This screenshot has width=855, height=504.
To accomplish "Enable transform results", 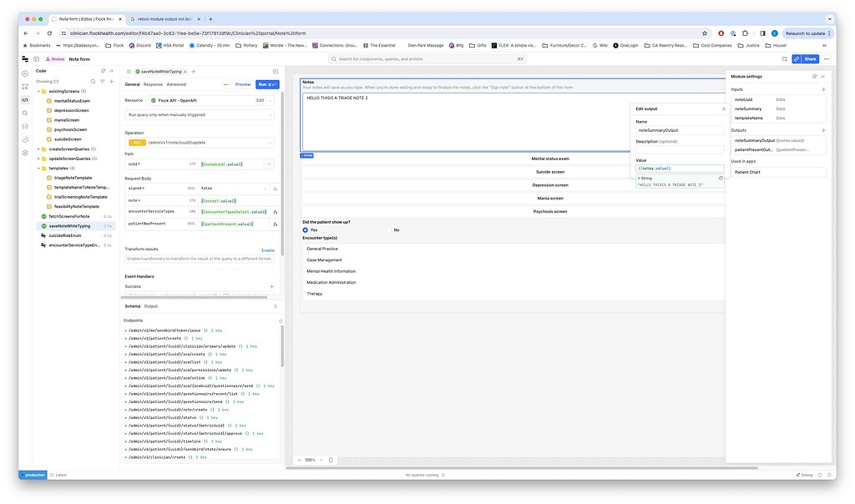I will 267,249.
